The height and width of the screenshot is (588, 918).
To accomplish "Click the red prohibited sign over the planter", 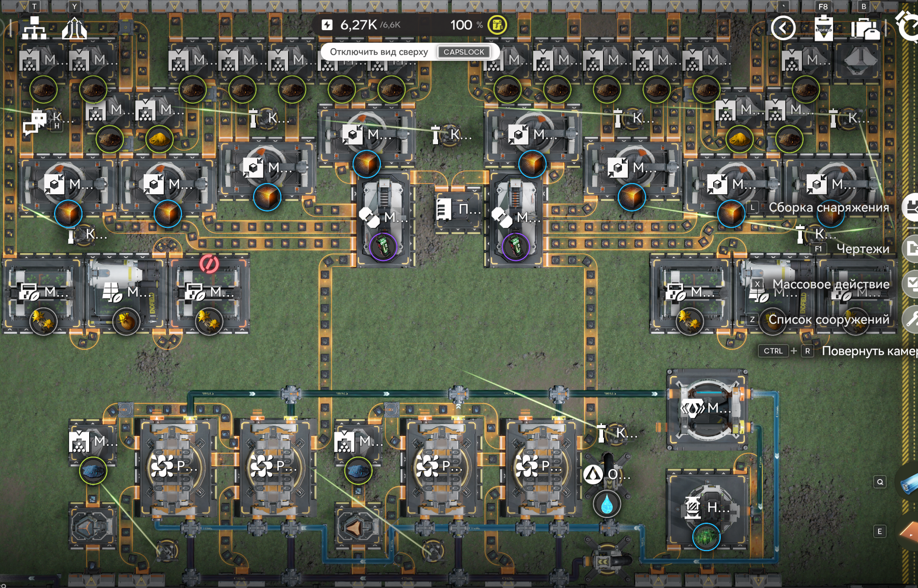I will tap(209, 264).
